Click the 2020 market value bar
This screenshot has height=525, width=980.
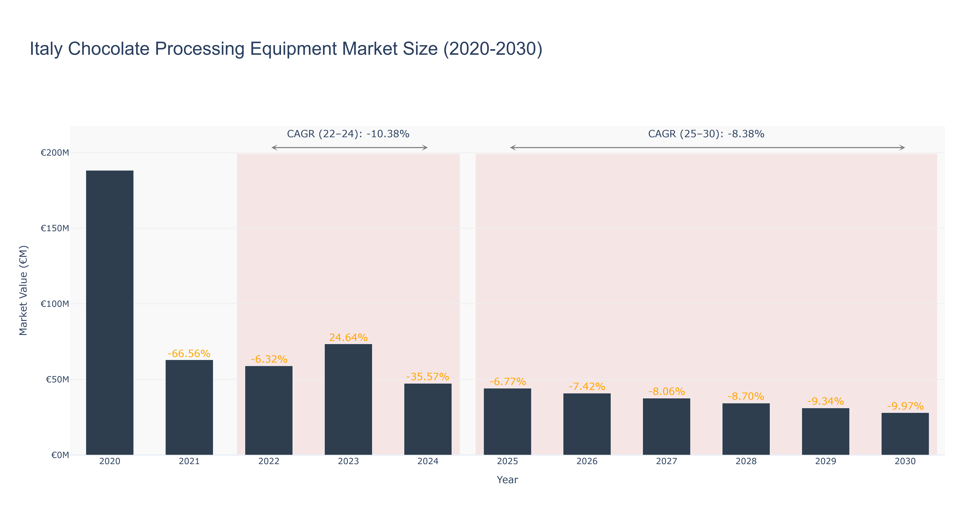coord(110,312)
